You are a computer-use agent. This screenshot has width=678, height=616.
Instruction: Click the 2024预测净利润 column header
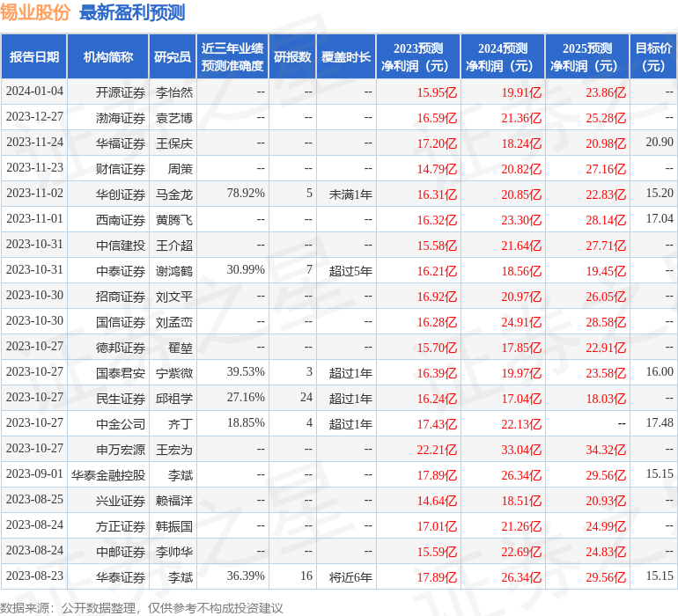coord(503,56)
